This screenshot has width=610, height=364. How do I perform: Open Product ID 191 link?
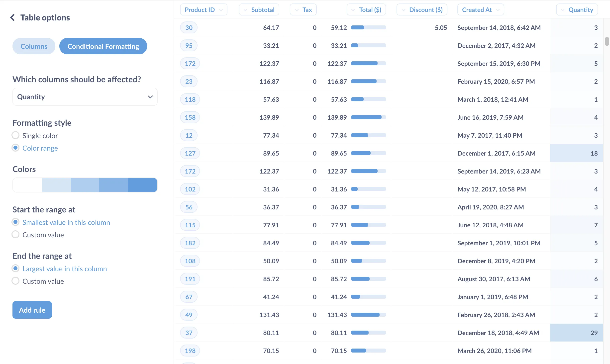pyautogui.click(x=190, y=279)
